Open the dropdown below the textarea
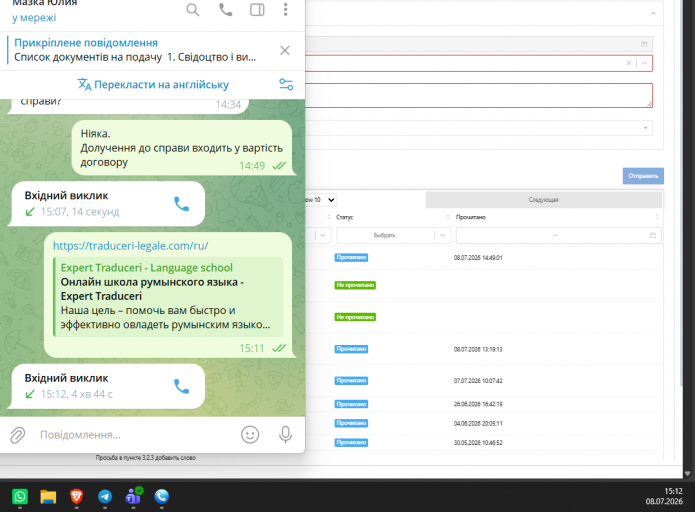 coord(478,128)
